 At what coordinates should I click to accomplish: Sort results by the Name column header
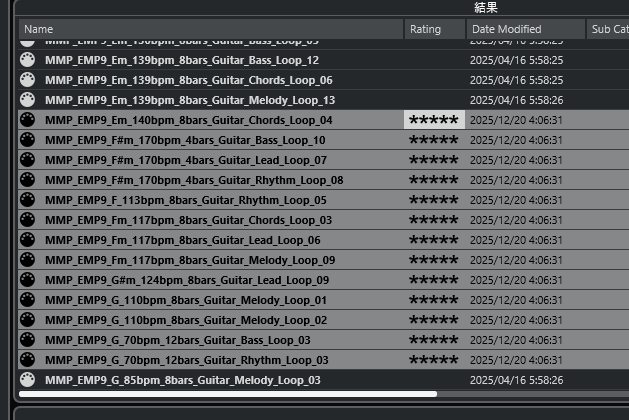[x=210, y=29]
